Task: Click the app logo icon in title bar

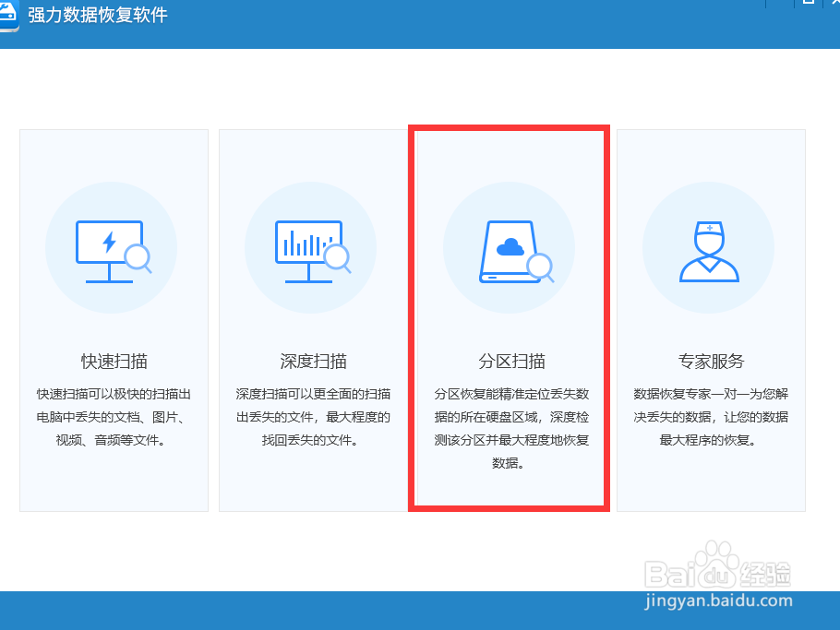Action: (x=8, y=16)
